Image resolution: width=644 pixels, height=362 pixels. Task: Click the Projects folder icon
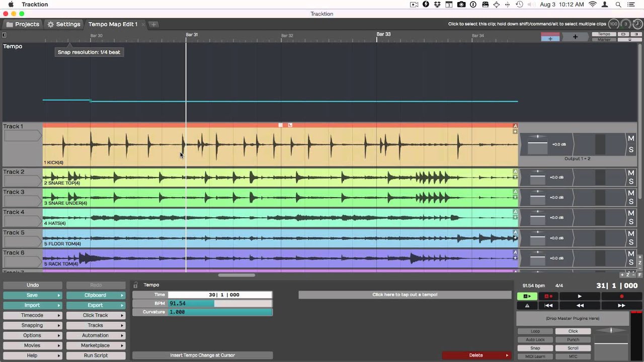[10, 24]
